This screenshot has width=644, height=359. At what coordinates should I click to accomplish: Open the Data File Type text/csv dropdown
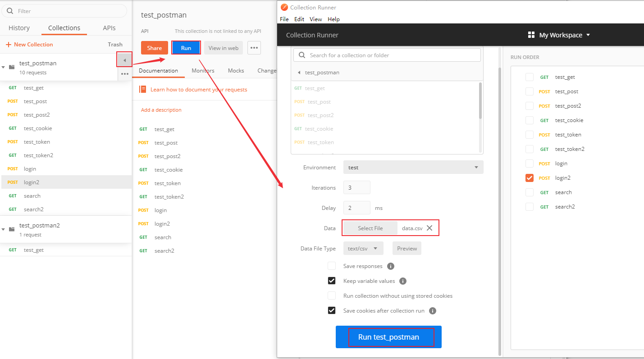363,248
